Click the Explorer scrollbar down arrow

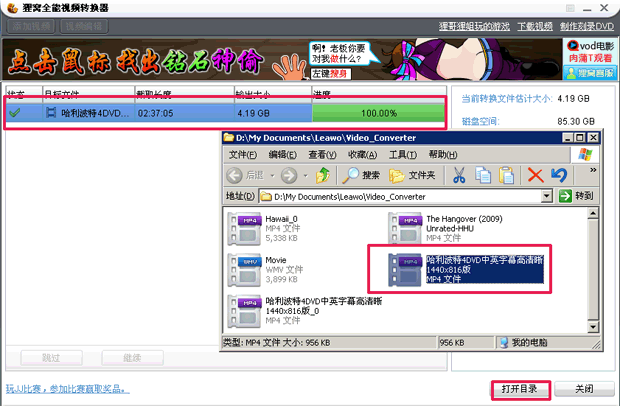593,327
